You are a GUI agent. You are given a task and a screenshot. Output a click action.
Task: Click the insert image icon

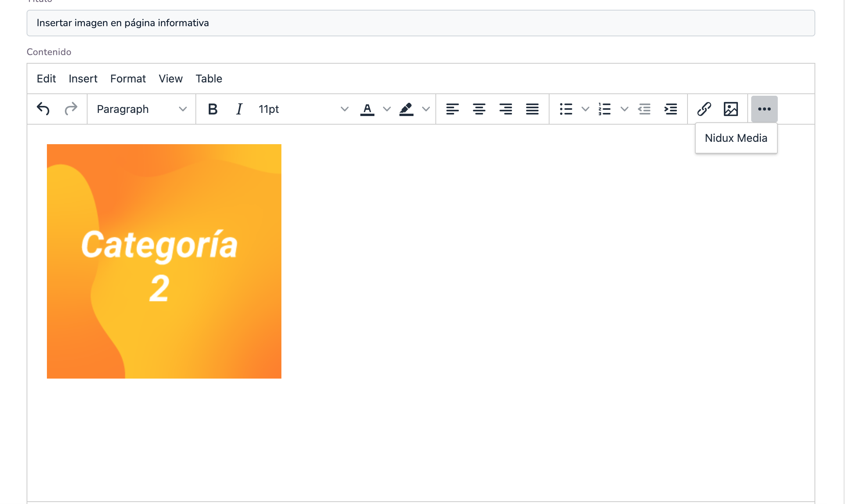(730, 109)
